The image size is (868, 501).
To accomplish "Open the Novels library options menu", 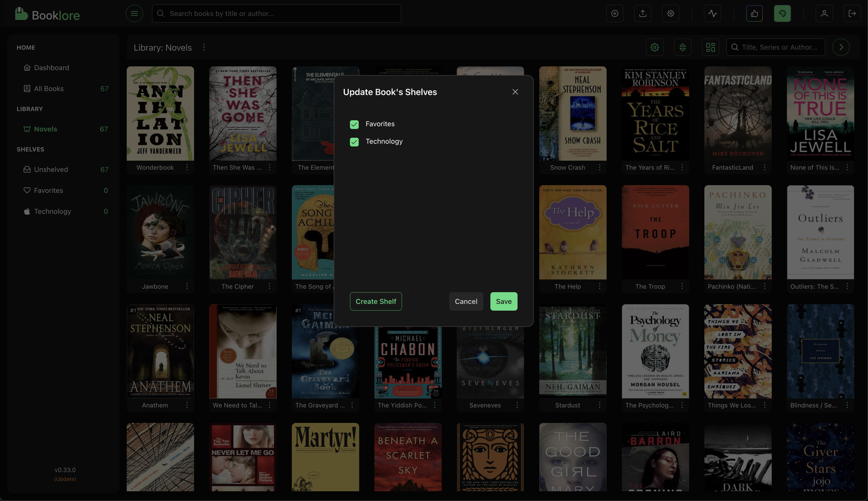I will click(x=204, y=47).
